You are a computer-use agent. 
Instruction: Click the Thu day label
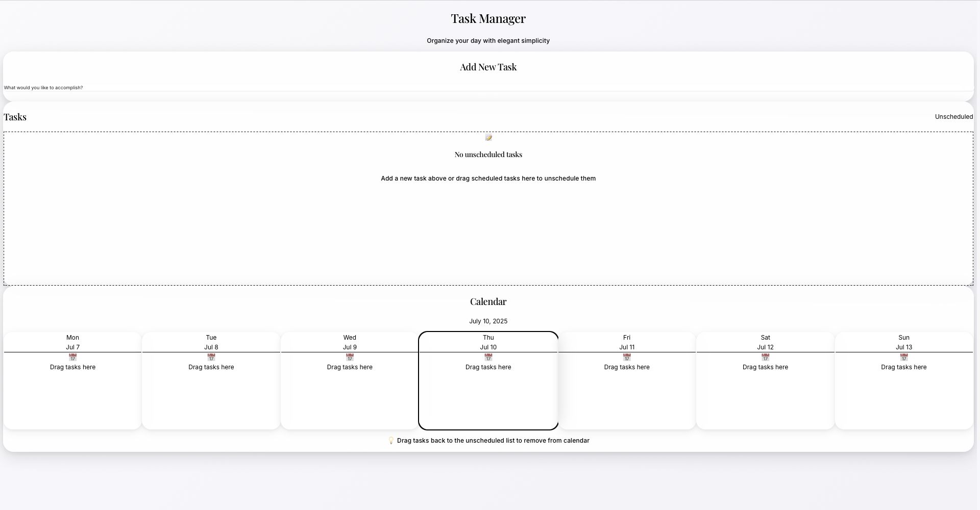pyautogui.click(x=488, y=338)
